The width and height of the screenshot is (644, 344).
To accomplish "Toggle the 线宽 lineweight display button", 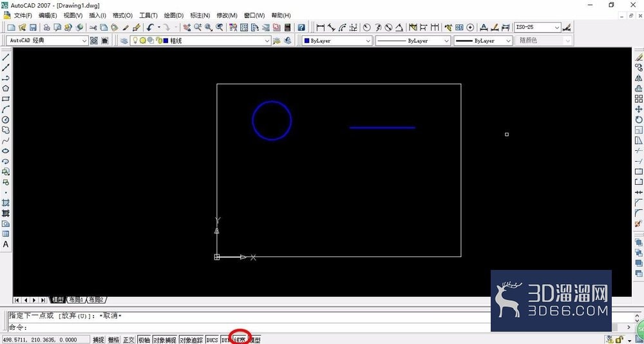I will coord(240,340).
